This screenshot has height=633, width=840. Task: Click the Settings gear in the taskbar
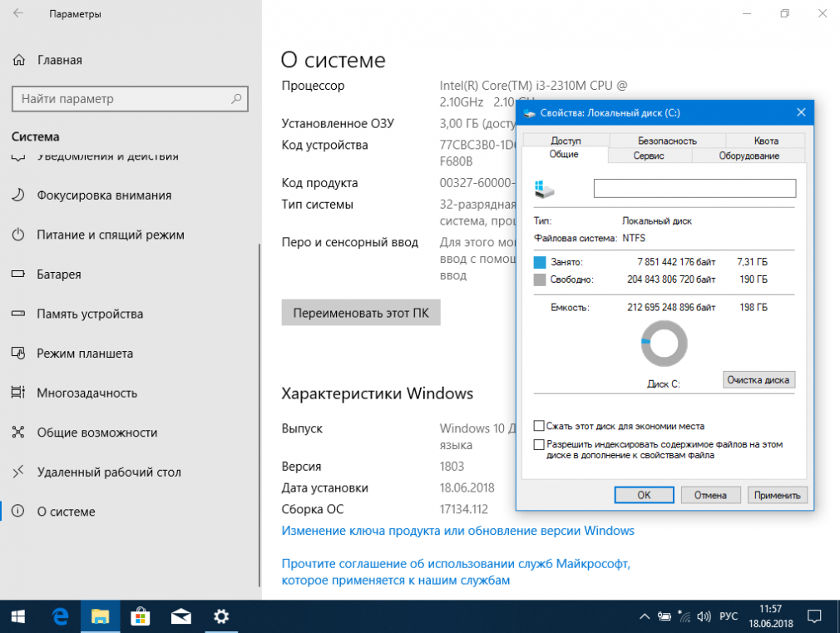pyautogui.click(x=221, y=617)
